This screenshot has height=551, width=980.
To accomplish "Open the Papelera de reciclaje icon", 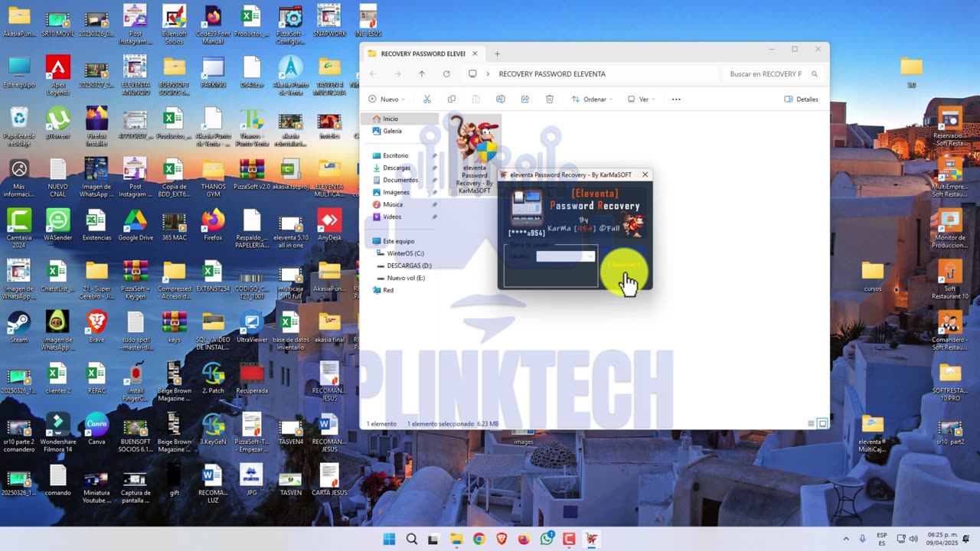I will (x=19, y=126).
